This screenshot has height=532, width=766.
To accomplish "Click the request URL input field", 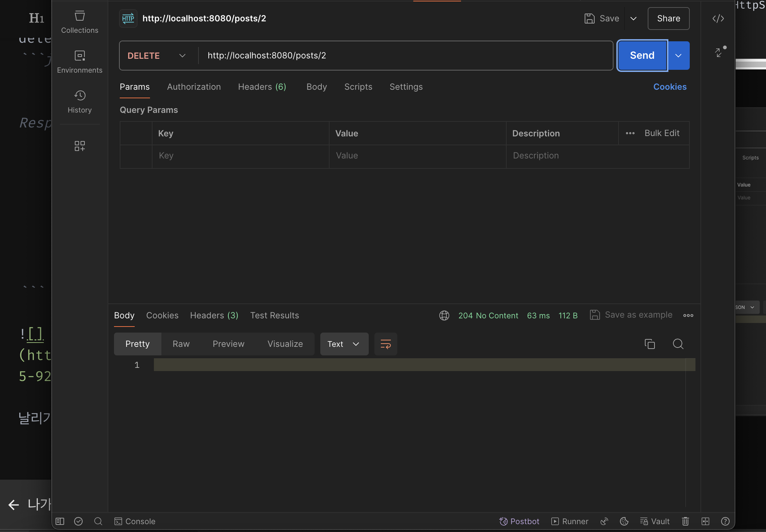I will coord(406,56).
